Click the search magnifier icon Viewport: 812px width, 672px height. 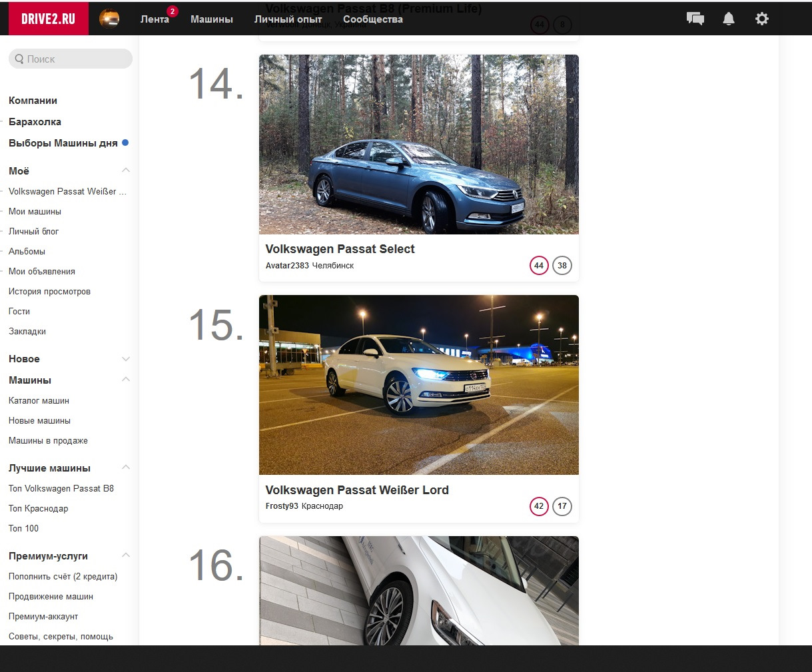[x=19, y=59]
